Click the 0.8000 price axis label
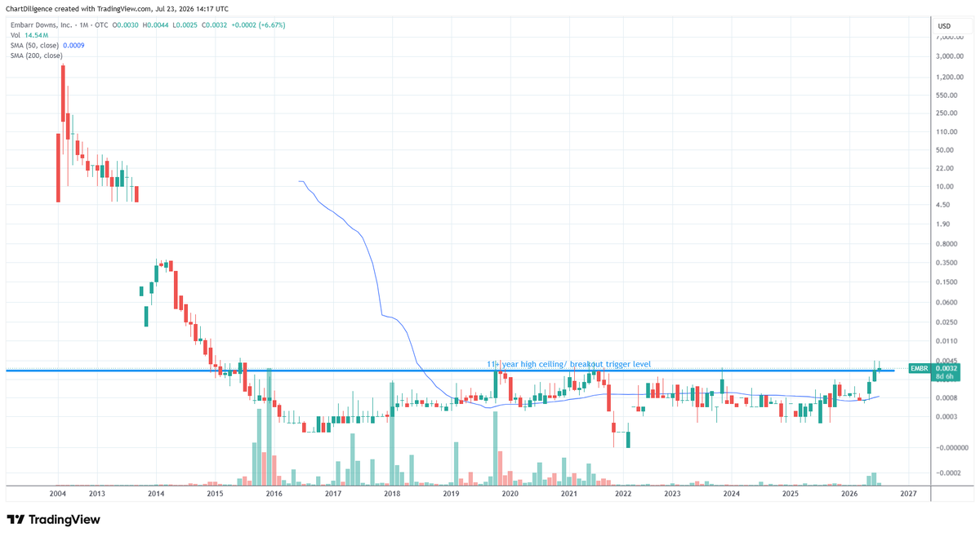The width and height of the screenshot is (980, 537). coord(948,244)
